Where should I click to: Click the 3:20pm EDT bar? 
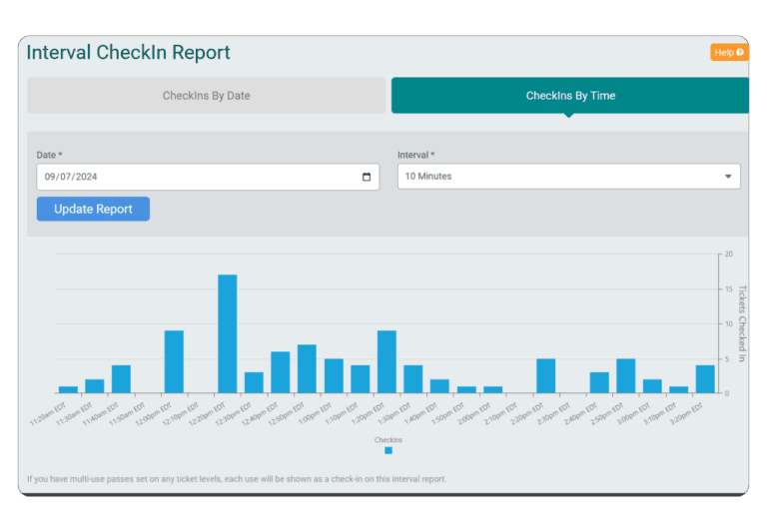[x=705, y=379]
